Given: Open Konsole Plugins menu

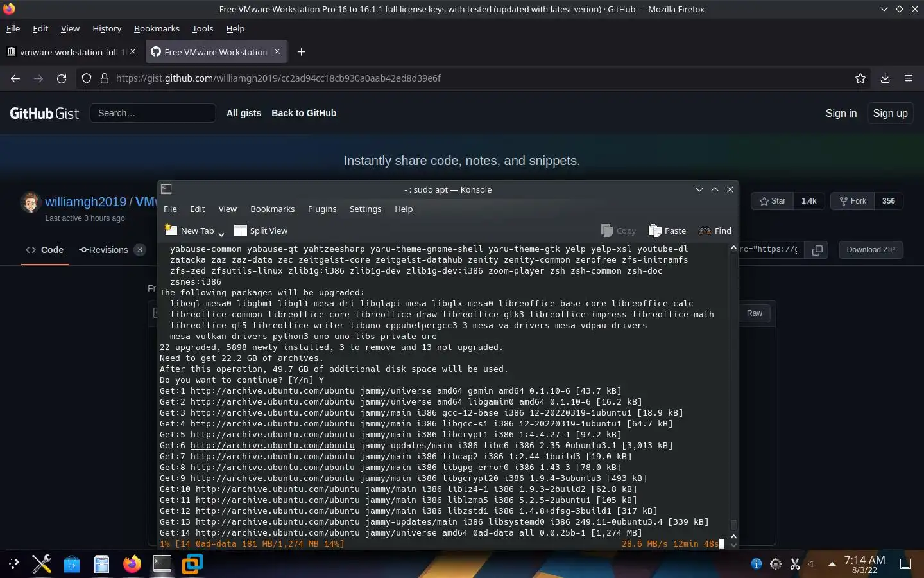Looking at the screenshot, I should (322, 209).
